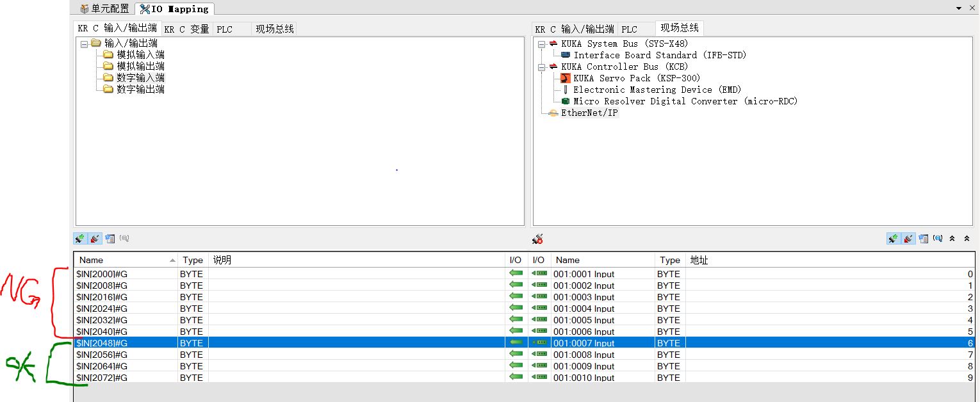This screenshot has height=402, width=980.
Task: Click right panel red unconnected-signals filter icon
Action: [908, 239]
